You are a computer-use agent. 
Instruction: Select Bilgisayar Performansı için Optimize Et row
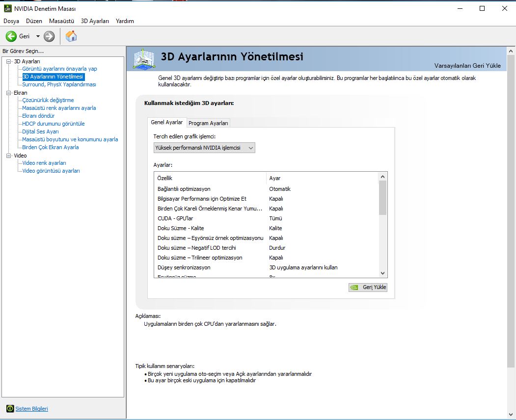coord(267,199)
